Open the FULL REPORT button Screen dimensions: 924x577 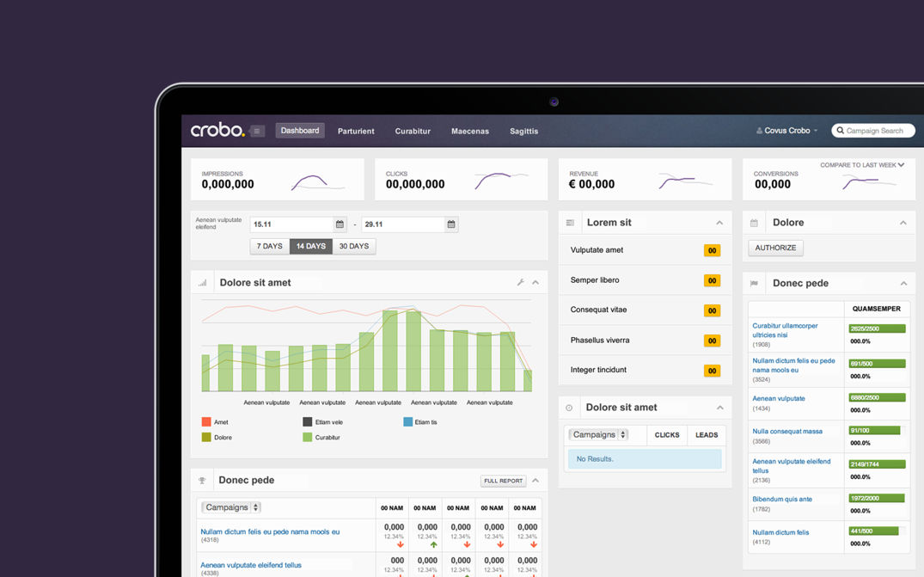tap(503, 481)
